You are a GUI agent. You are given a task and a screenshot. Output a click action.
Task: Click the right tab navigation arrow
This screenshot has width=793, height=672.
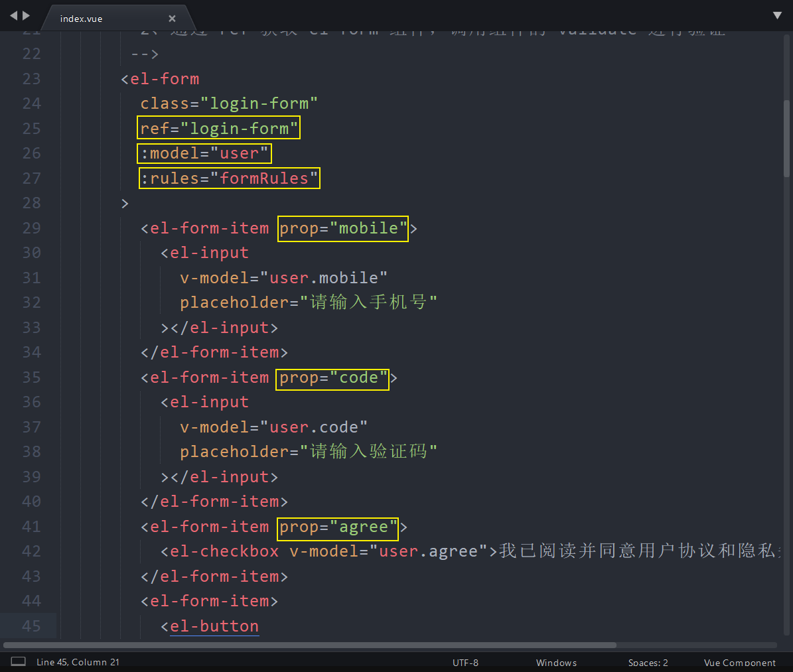pyautogui.click(x=27, y=15)
